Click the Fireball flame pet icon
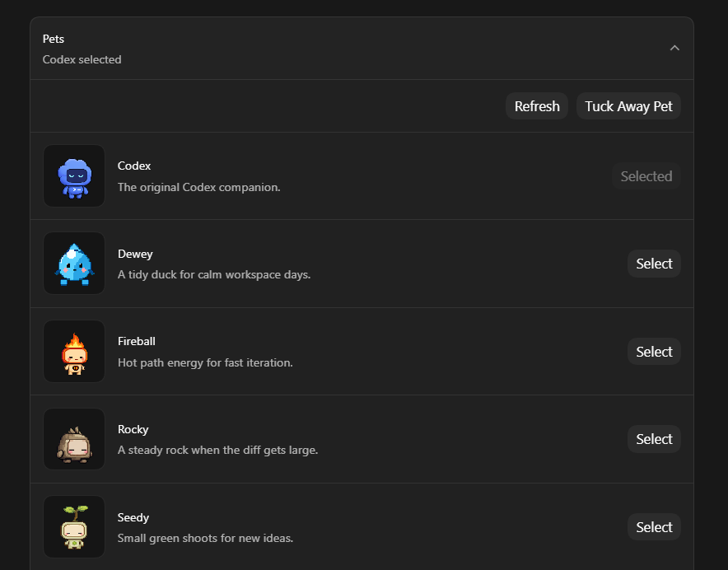This screenshot has width=728, height=570. pyautogui.click(x=74, y=352)
